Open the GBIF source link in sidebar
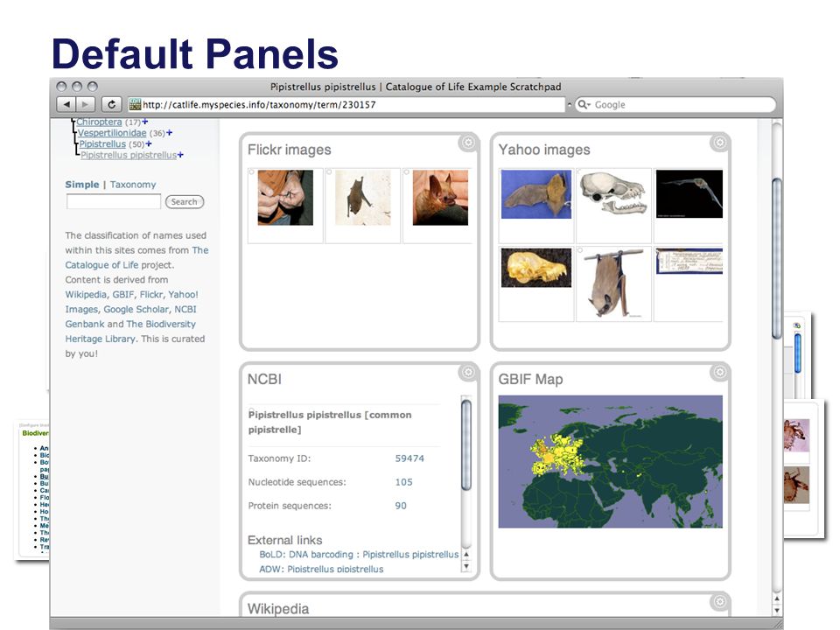This screenshot has height=630, width=840. (x=123, y=294)
